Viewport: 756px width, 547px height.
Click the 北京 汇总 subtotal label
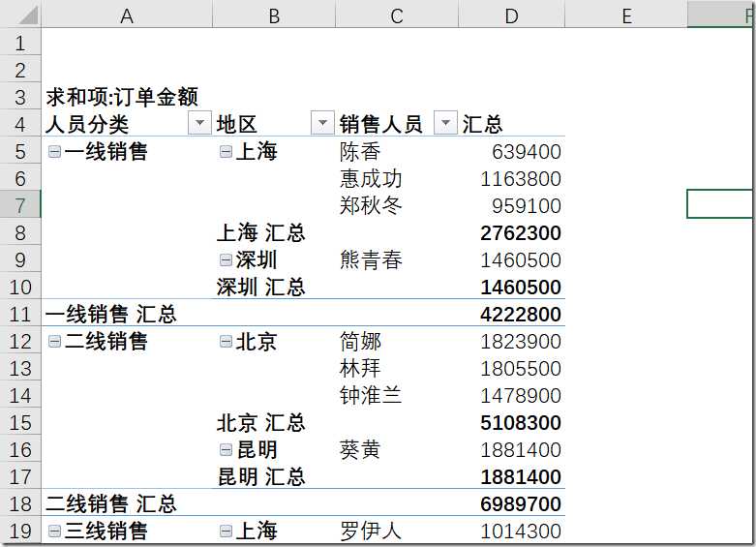[x=260, y=423]
